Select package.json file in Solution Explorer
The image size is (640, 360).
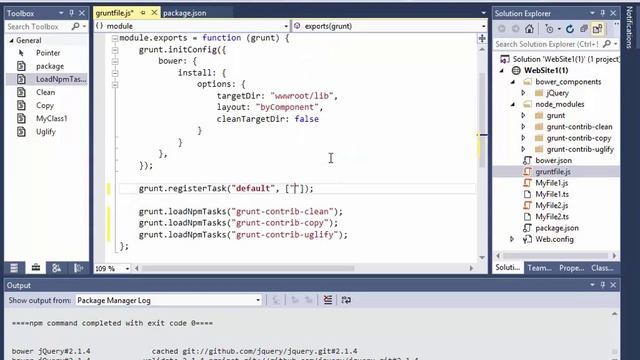[557, 228]
